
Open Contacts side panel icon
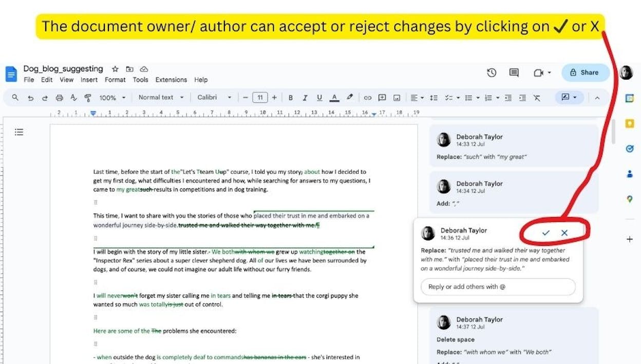tap(630, 174)
